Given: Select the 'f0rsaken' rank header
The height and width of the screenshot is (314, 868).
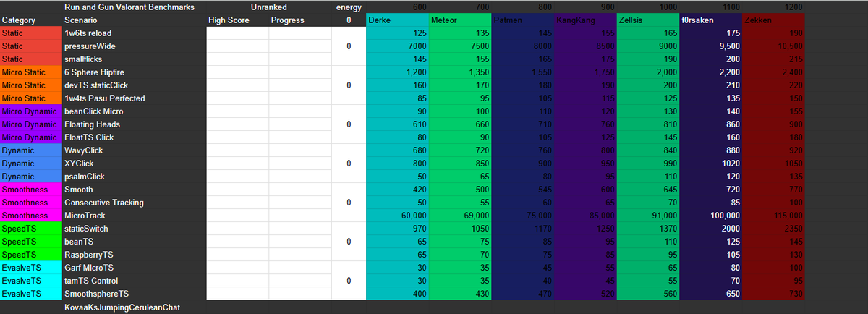Looking at the screenshot, I should tap(710, 20).
